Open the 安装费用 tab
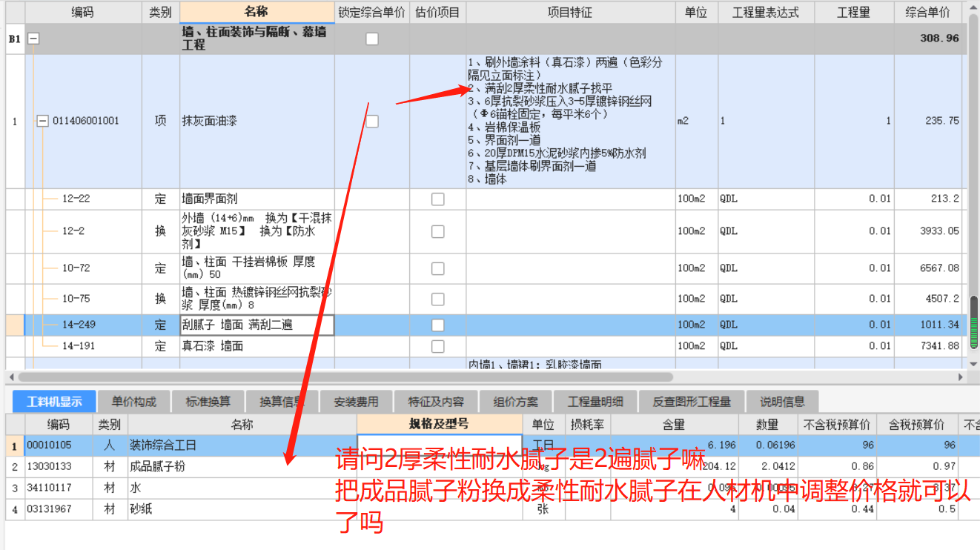Viewport: 980px width, 550px height. [357, 401]
